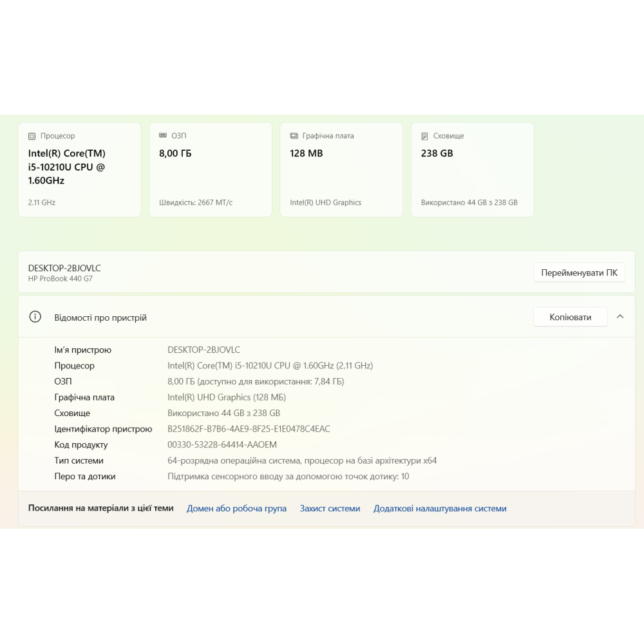Viewport: 644px width, 644px height.
Task: Click the Відомості про пристрій header text
Action: [x=100, y=317]
